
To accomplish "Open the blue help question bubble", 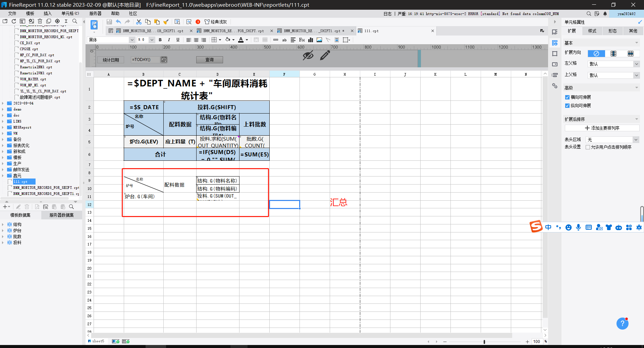I will [622, 324].
